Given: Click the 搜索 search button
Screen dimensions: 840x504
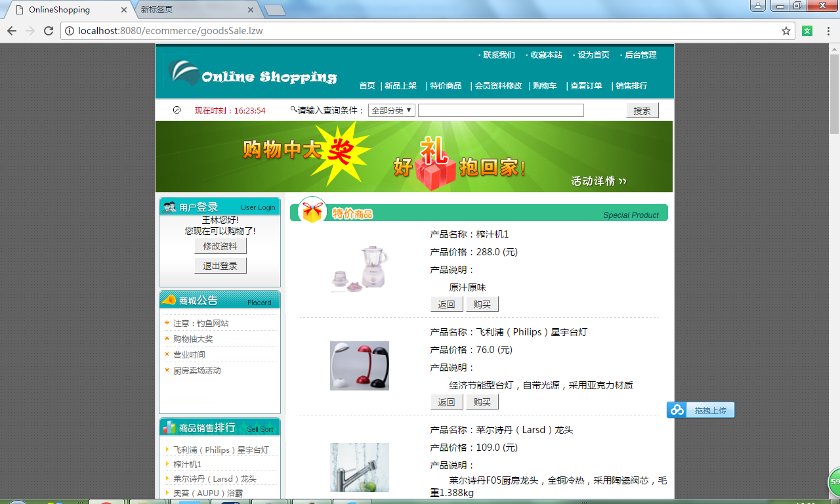Looking at the screenshot, I should click(642, 110).
